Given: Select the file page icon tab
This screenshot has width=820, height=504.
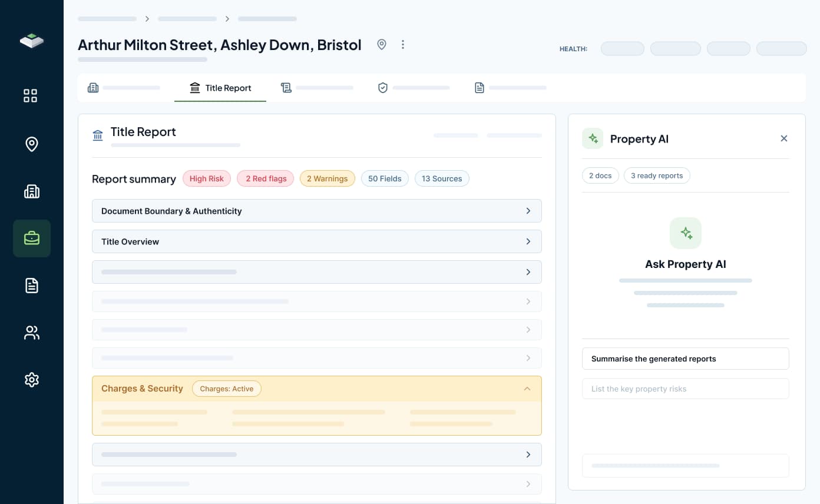Looking at the screenshot, I should 510,88.
